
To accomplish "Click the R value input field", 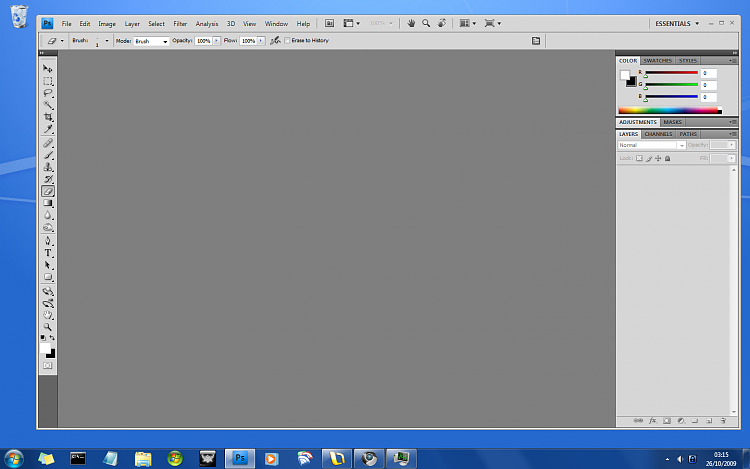I will pyautogui.click(x=708, y=73).
